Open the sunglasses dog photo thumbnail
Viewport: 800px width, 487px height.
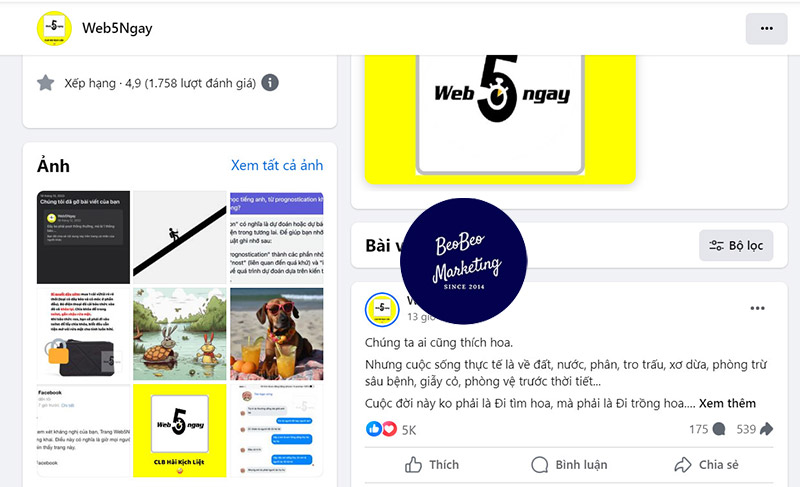pyautogui.click(x=277, y=334)
